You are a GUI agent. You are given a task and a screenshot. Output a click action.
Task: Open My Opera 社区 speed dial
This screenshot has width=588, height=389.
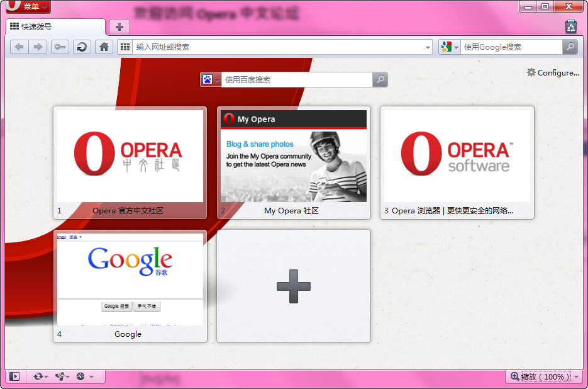point(294,162)
